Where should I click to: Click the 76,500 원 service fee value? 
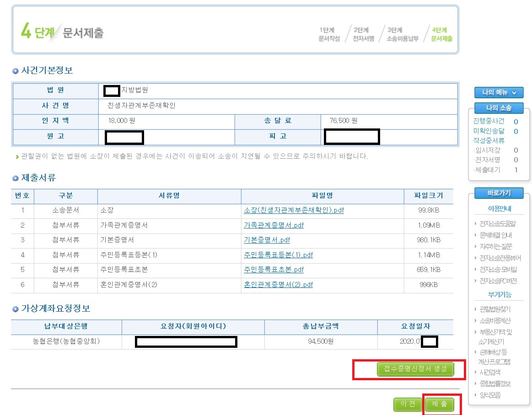point(343,121)
